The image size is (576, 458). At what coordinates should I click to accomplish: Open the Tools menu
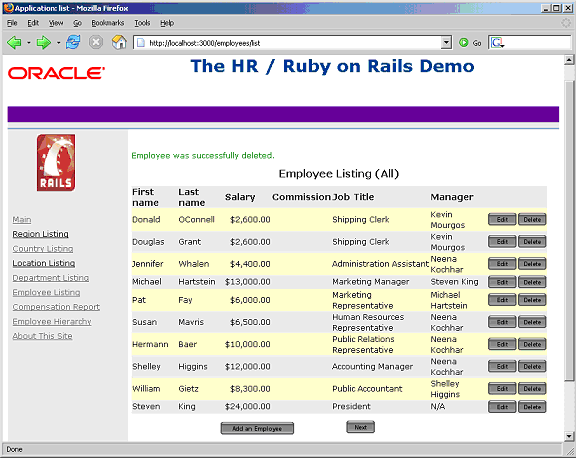tap(142, 23)
